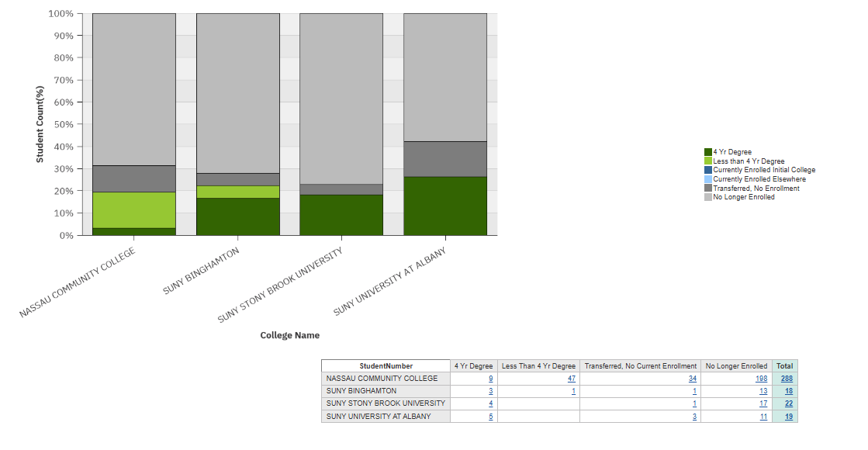The image size is (868, 450).
Task: Open SUNY Binghamton No Longer Enrolled count 13
Action: [763, 391]
